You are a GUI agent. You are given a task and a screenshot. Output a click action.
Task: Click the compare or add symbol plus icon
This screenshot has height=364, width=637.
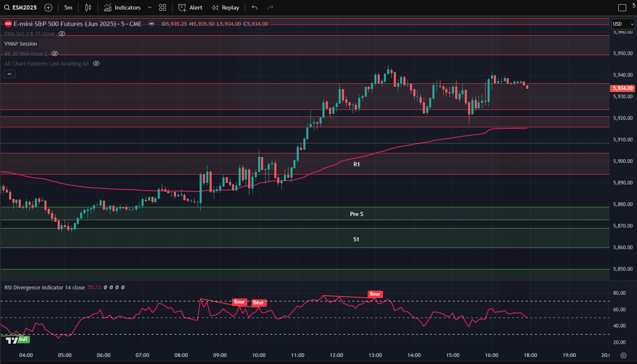point(48,7)
